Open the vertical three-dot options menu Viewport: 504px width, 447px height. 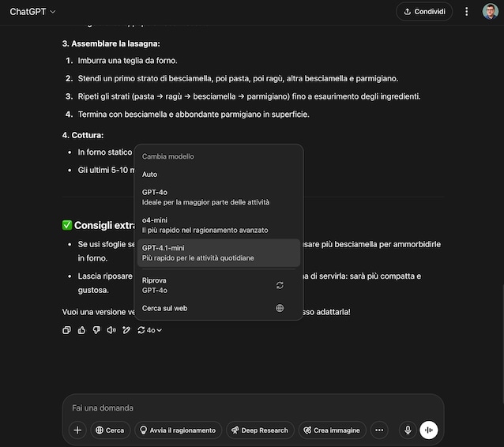(466, 12)
